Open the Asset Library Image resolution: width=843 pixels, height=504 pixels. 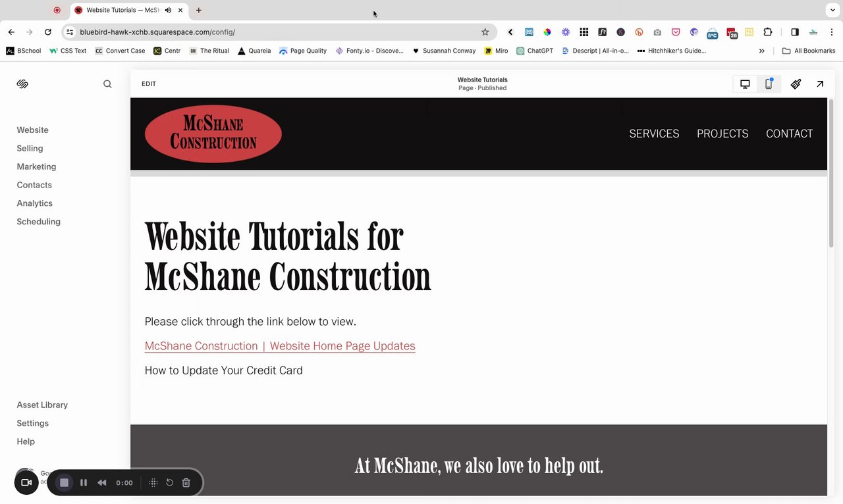tap(42, 405)
